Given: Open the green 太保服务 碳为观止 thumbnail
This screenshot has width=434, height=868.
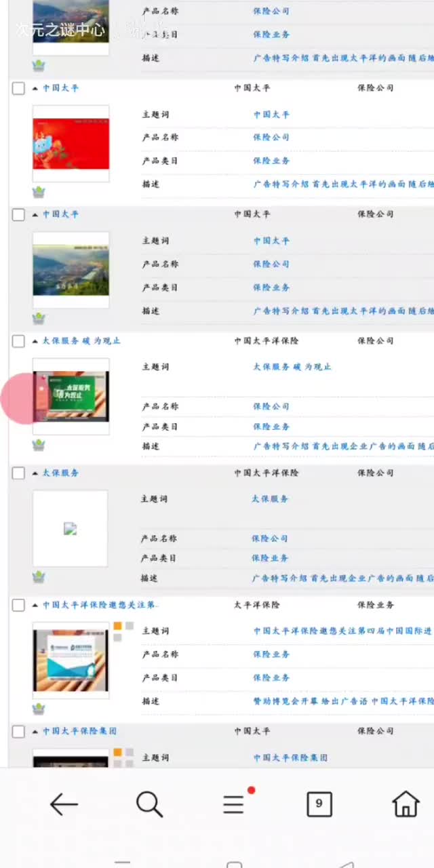Looking at the screenshot, I should coord(71,396).
